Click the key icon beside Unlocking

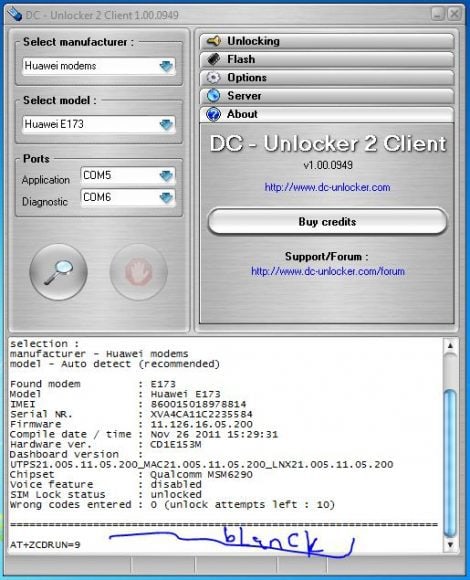click(x=214, y=41)
